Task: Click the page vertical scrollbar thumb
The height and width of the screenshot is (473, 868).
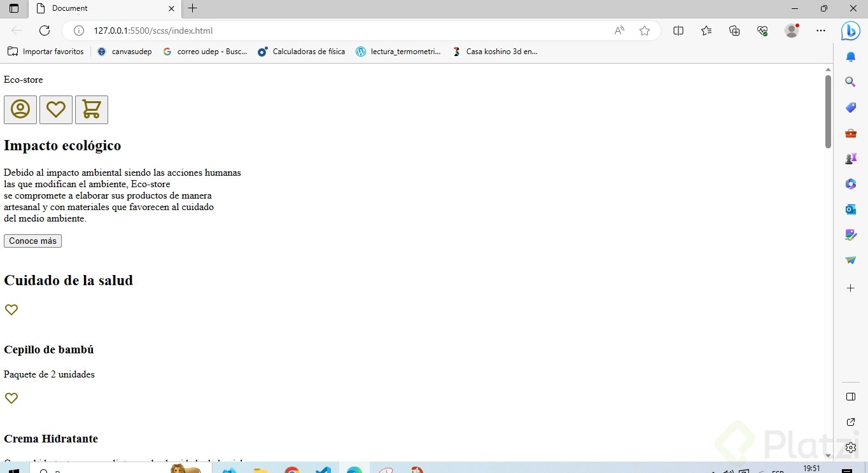Action: click(x=828, y=111)
